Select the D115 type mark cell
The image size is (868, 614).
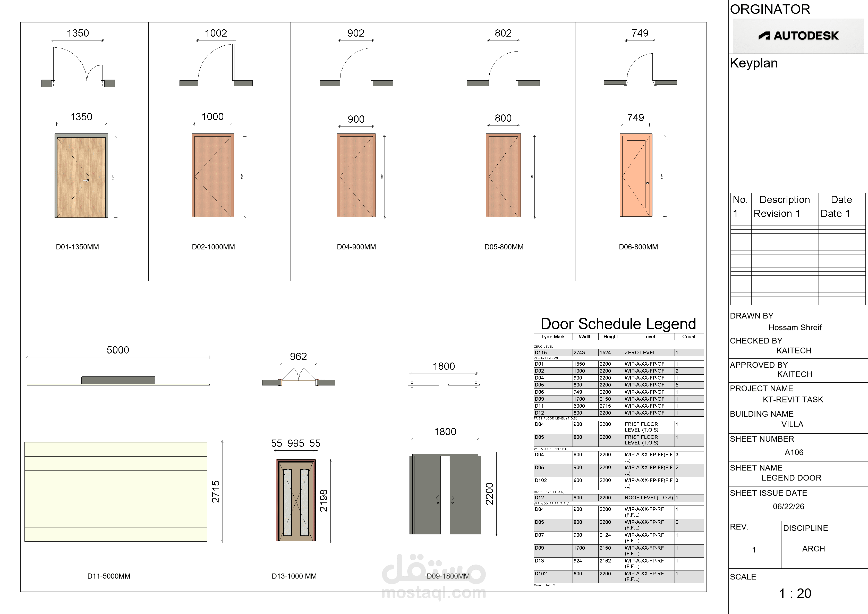553,352
